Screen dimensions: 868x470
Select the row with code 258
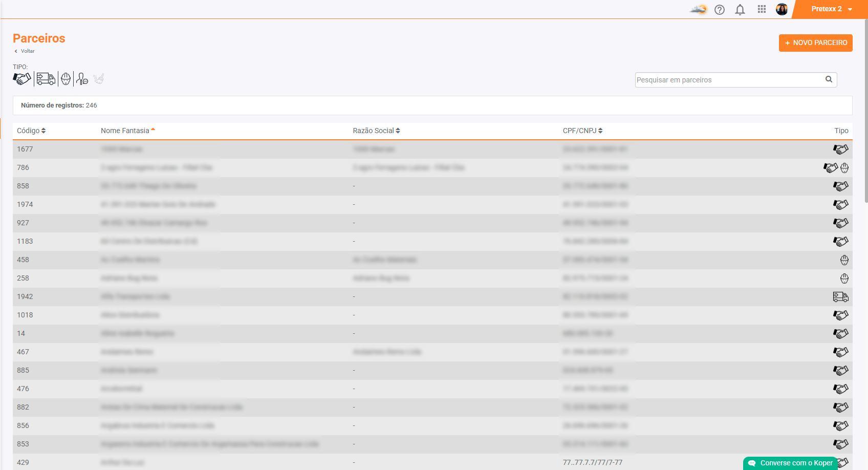tap(432, 278)
